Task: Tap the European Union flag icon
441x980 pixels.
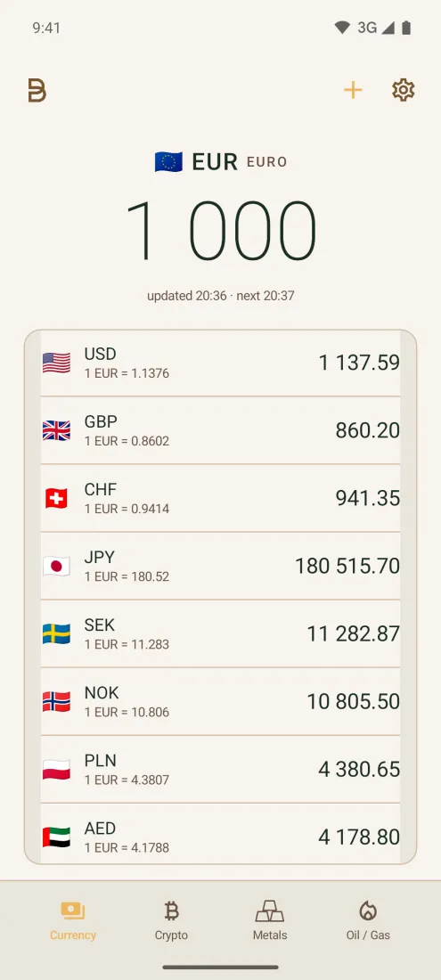Action: [x=168, y=162]
